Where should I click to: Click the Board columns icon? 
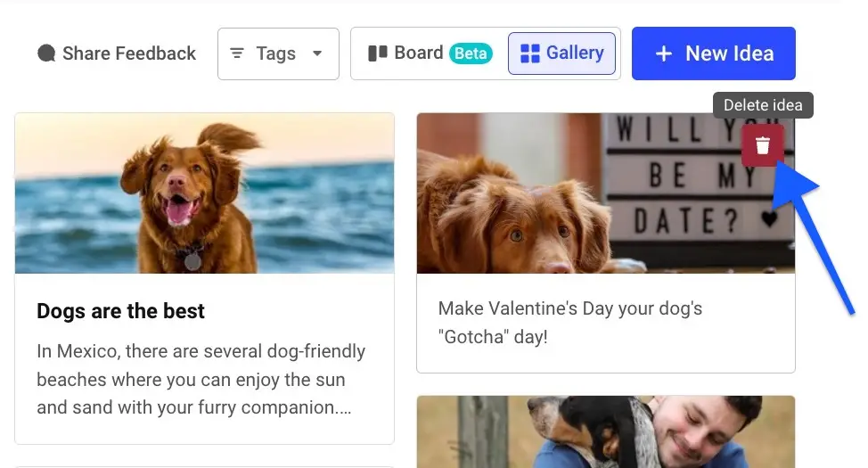coord(378,53)
